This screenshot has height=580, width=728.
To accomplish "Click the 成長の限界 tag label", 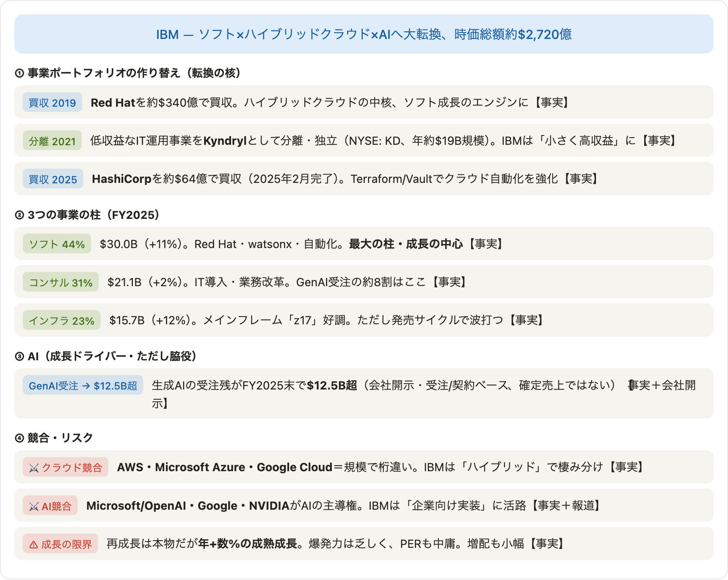I will tap(66, 544).
